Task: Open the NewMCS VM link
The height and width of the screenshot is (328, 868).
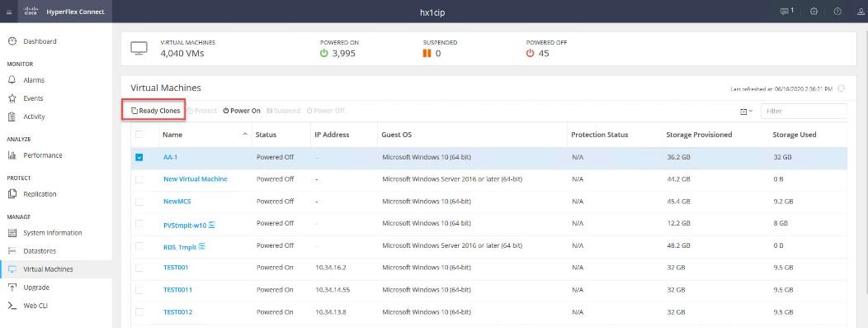Action: point(177,202)
